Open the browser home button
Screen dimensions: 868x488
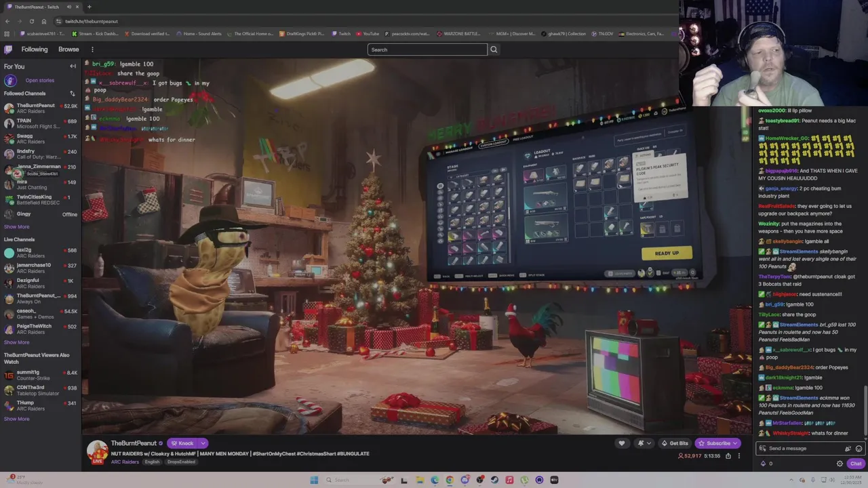(44, 21)
